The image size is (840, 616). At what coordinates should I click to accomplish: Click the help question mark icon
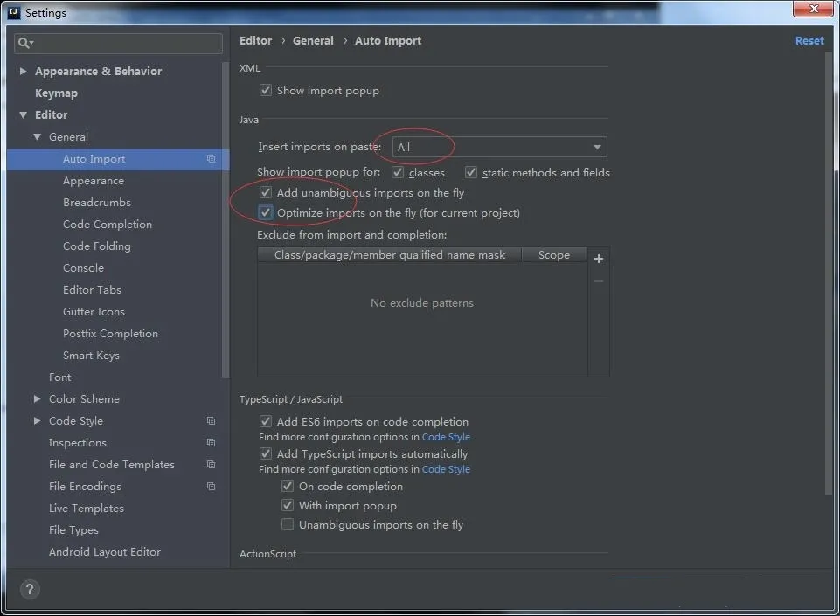(x=29, y=589)
